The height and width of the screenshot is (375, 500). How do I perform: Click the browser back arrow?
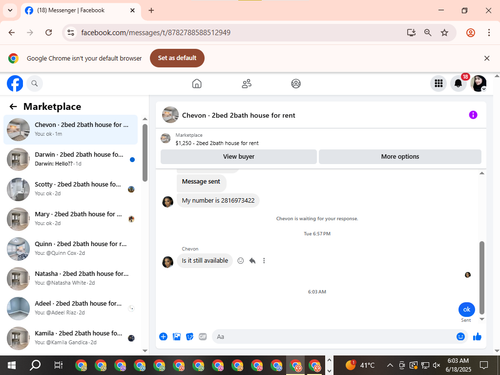(x=12, y=33)
